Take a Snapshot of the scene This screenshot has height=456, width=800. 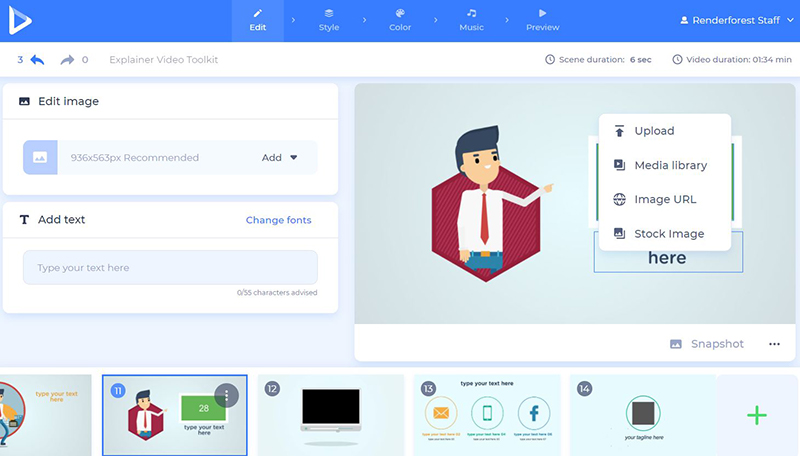coord(707,344)
